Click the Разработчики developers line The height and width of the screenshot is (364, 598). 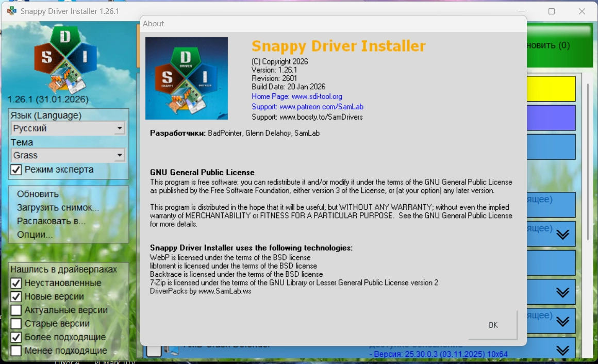pos(235,133)
